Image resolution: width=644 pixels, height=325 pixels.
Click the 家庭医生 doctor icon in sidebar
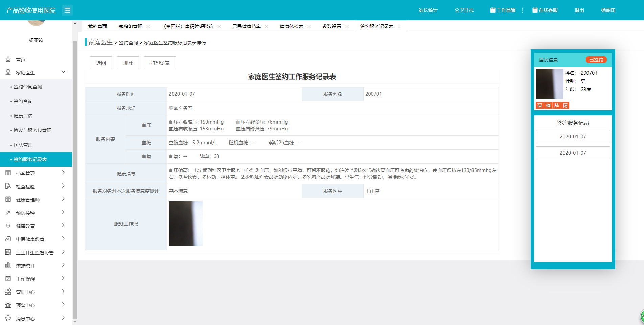(8, 72)
